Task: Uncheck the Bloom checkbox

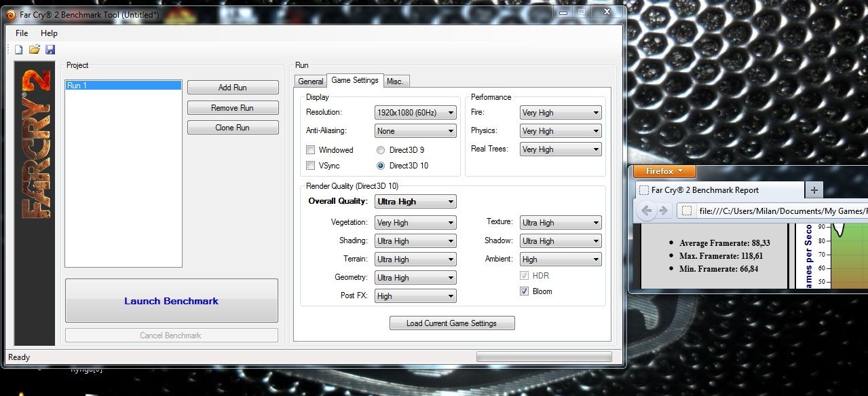Action: coord(524,291)
